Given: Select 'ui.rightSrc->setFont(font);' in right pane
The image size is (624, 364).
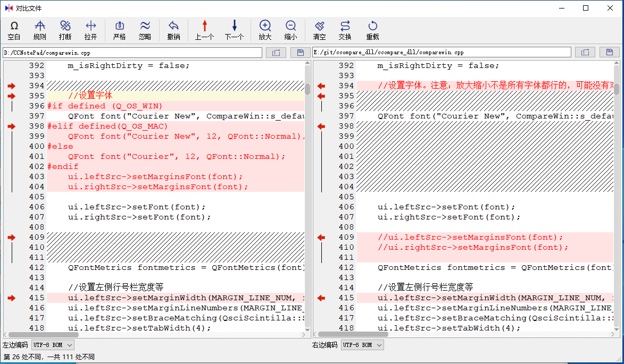Looking at the screenshot, I should [449, 217].
